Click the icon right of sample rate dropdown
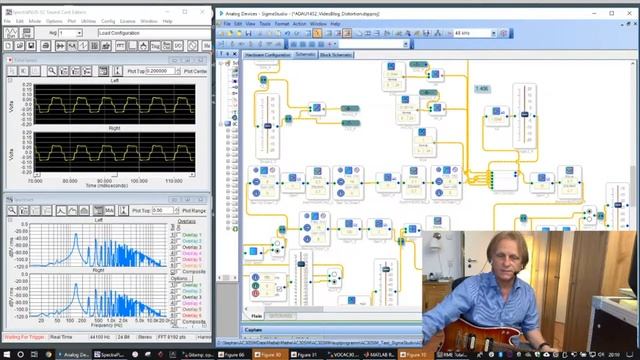This screenshot has width=640, height=360. click(x=504, y=33)
